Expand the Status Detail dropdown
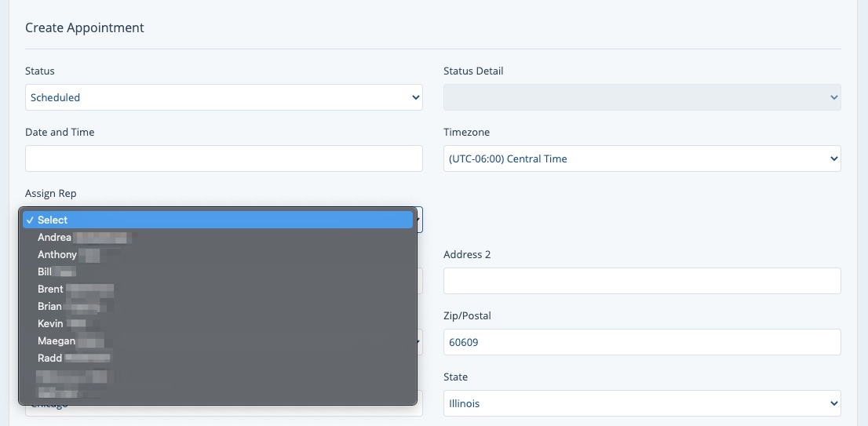 tap(642, 98)
